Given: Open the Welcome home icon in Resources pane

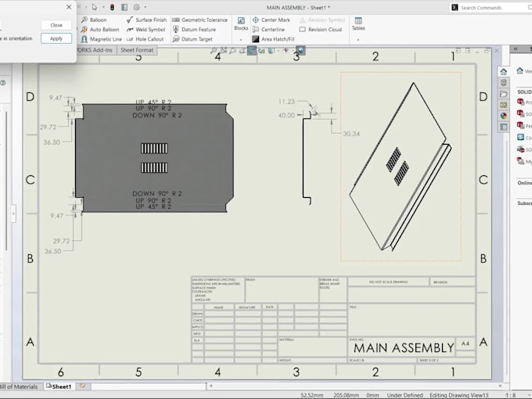Looking at the screenshot, I should coord(519,70).
